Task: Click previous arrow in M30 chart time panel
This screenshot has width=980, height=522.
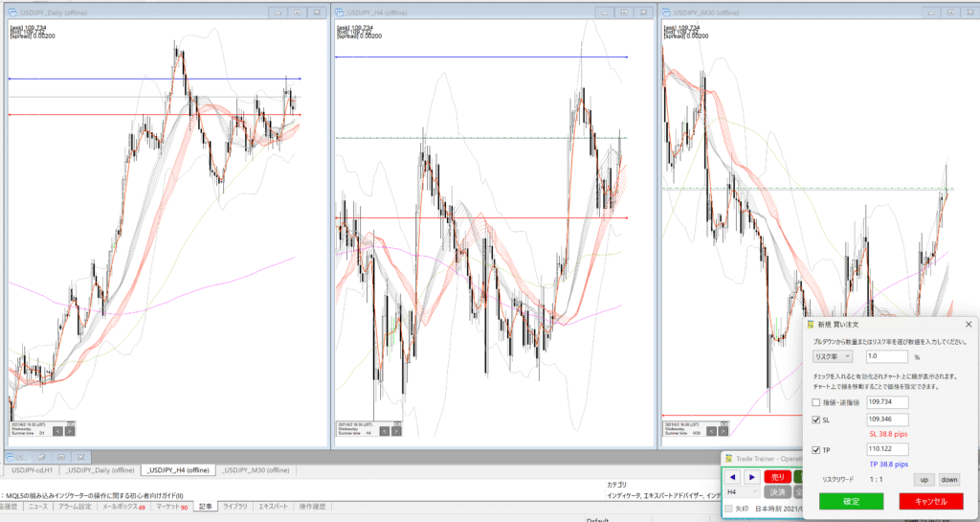Action: [x=711, y=431]
